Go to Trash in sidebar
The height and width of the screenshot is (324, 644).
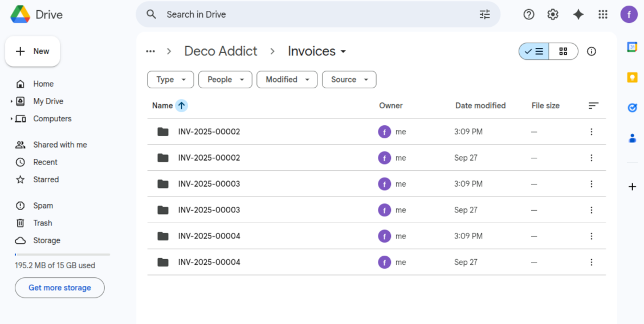point(42,223)
